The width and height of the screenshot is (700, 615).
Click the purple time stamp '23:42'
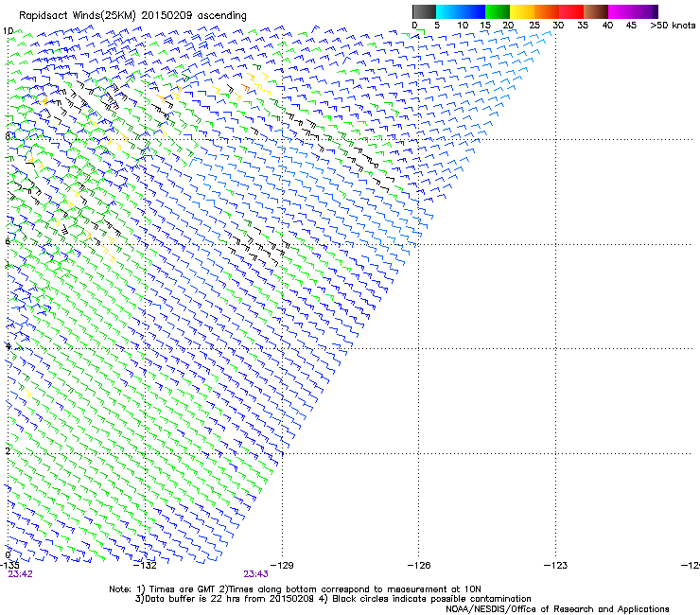pyautogui.click(x=21, y=574)
